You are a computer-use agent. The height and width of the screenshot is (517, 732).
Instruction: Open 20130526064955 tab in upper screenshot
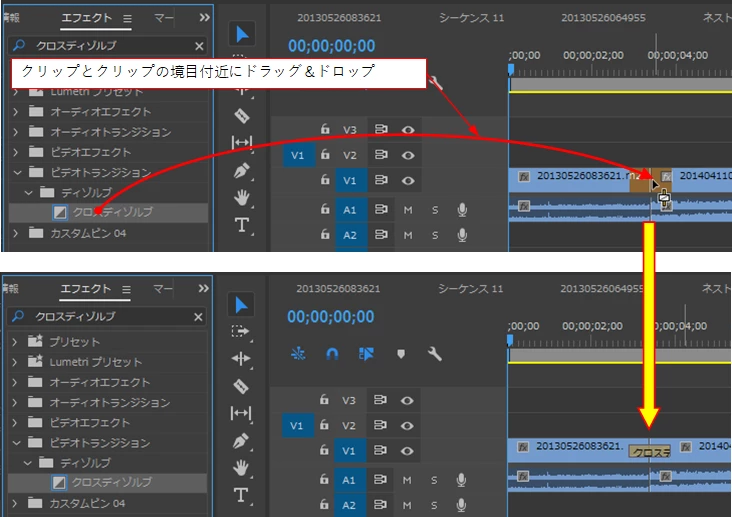[x=603, y=18]
